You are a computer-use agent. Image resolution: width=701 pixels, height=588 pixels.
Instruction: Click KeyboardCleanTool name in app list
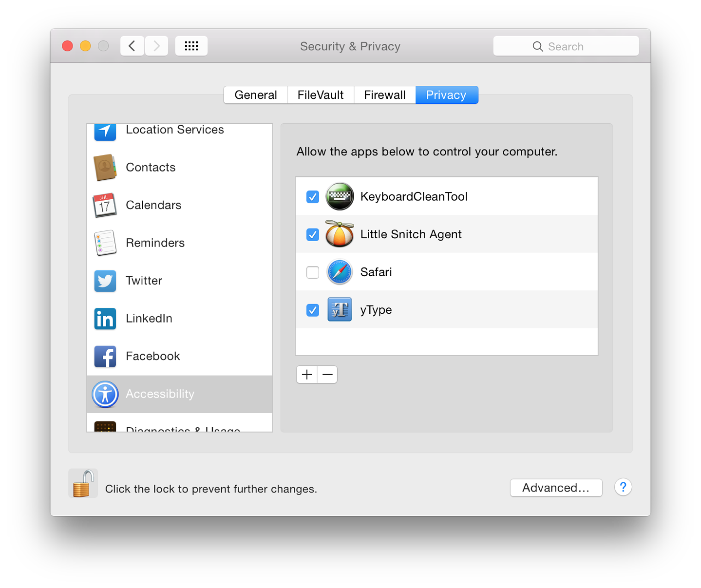(414, 196)
